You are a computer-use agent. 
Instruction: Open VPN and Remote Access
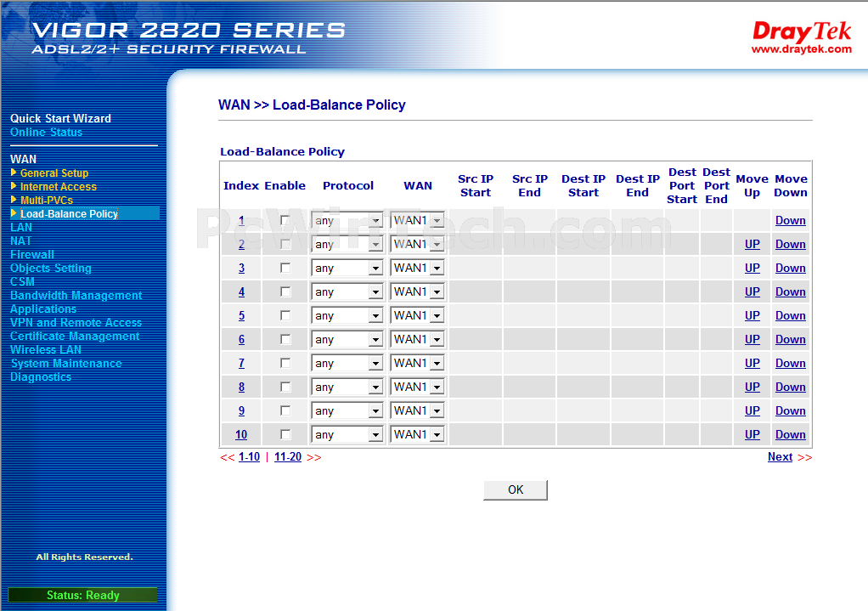pyautogui.click(x=76, y=322)
